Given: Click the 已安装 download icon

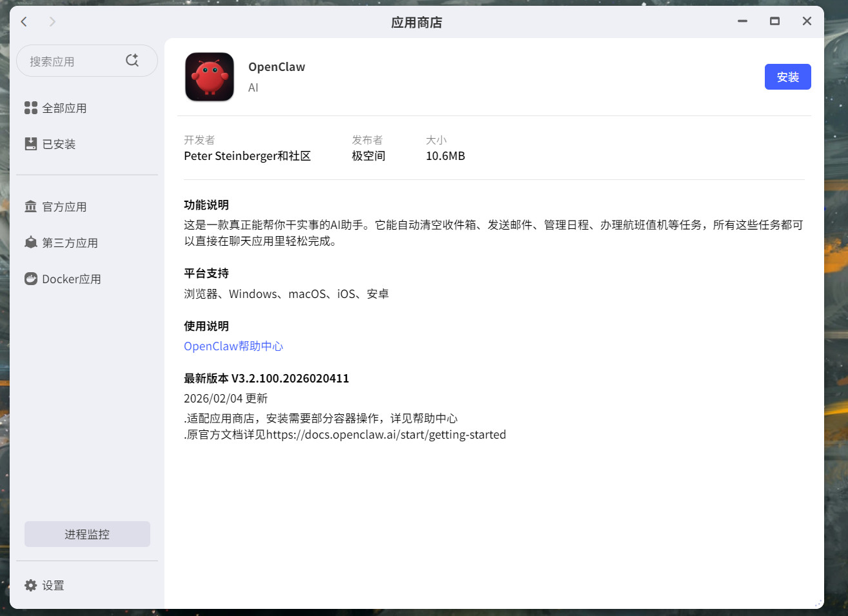Looking at the screenshot, I should point(31,144).
